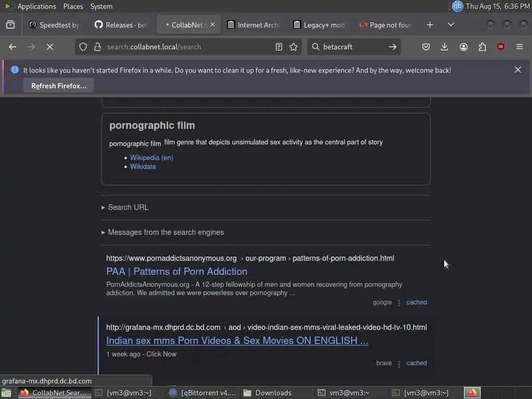Click the URL address bar field
The width and height of the screenshot is (532, 399).
point(188,47)
